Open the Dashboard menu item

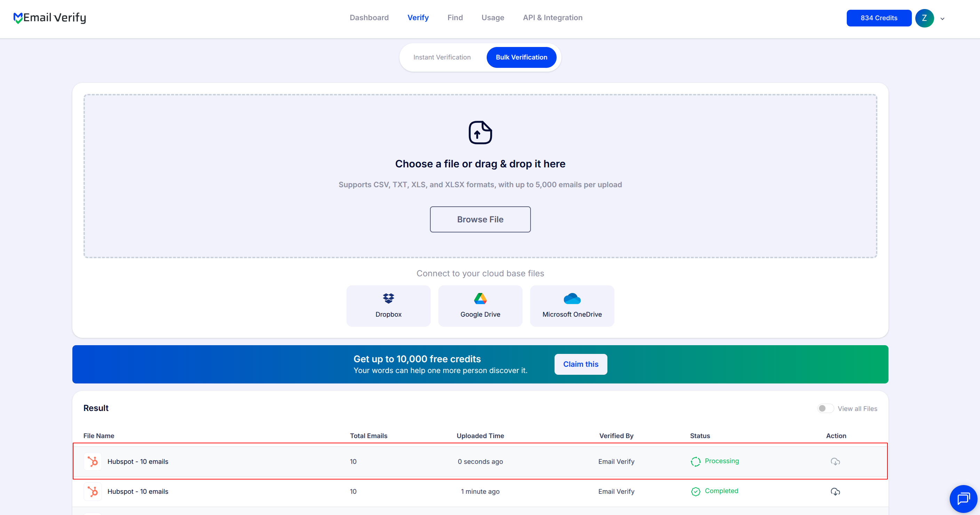pos(369,17)
